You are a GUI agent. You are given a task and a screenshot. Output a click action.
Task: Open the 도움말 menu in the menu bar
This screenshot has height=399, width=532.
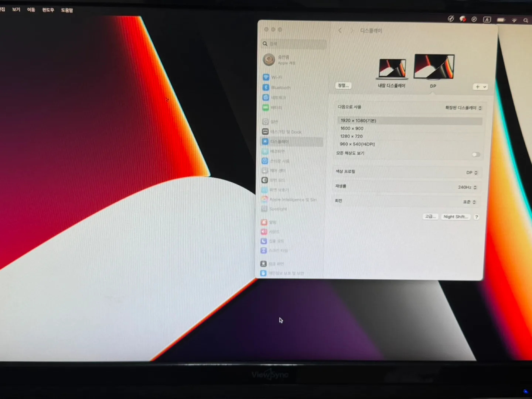pyautogui.click(x=67, y=10)
